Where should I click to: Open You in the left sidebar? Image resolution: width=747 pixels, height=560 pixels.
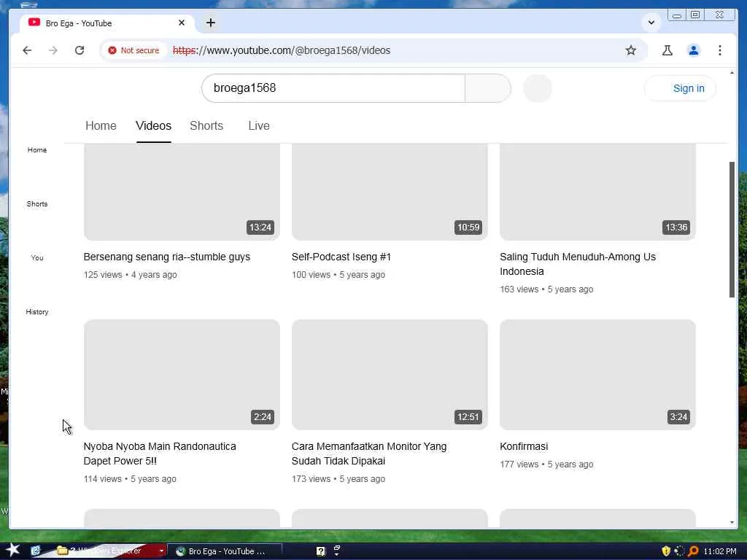pos(37,257)
